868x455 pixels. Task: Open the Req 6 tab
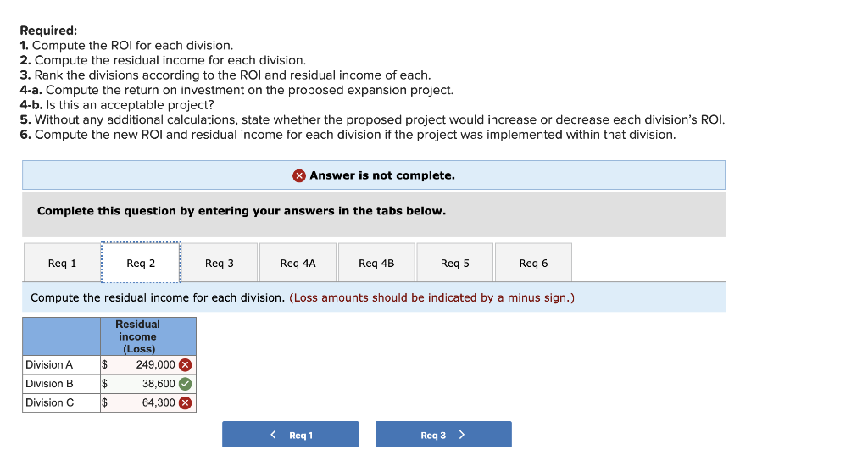coord(533,263)
